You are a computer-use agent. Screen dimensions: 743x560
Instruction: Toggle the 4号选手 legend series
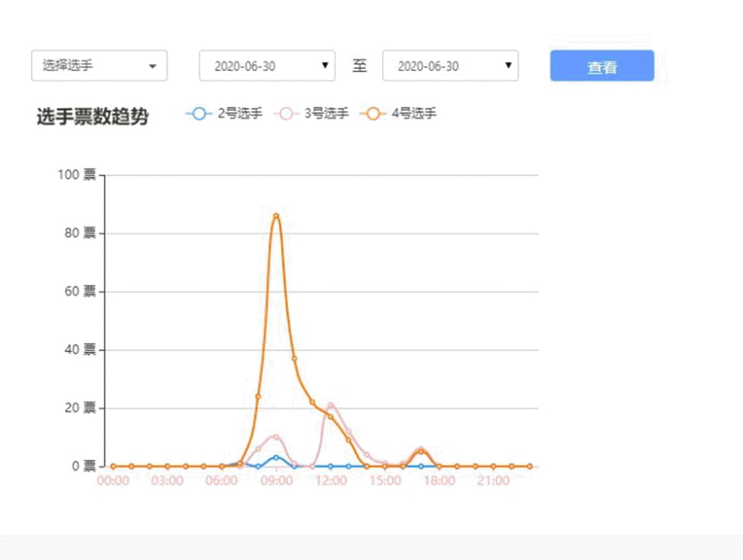(x=398, y=114)
